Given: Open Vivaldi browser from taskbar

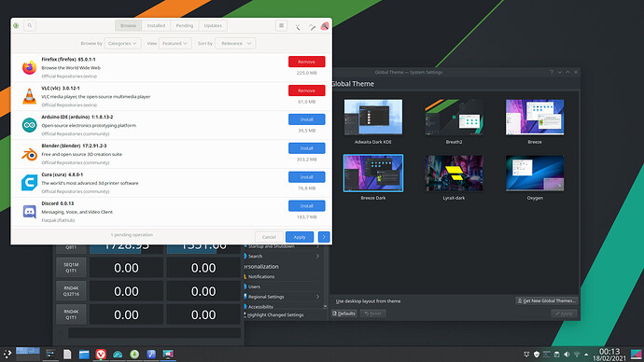Looking at the screenshot, I should 101,354.
